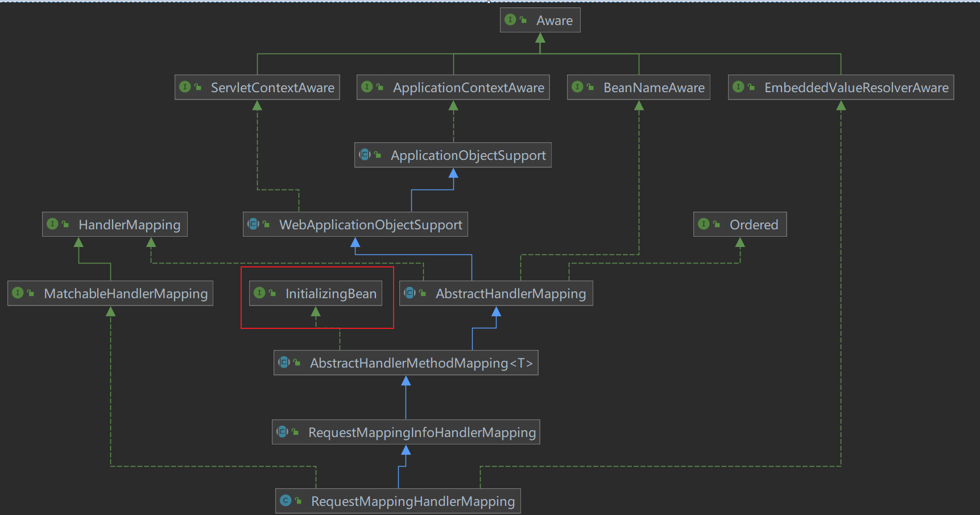Select the AbstractHandlerMapping node
This screenshot has height=515, width=980.
click(496, 294)
